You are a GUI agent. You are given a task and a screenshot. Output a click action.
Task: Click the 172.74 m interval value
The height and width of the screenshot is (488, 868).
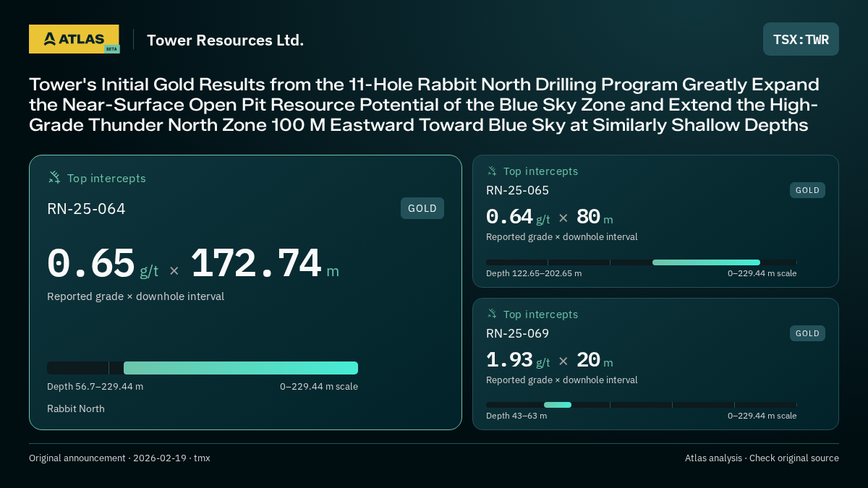coord(265,264)
